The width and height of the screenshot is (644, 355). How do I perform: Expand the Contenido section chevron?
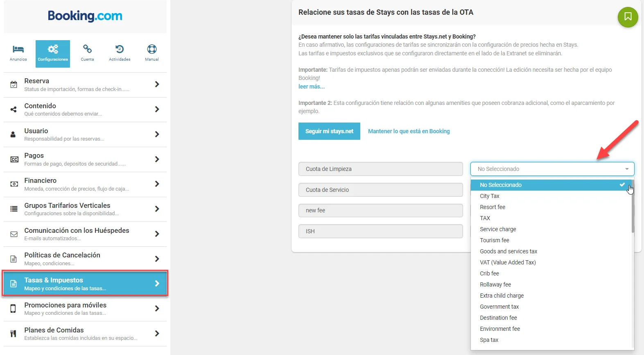point(157,109)
